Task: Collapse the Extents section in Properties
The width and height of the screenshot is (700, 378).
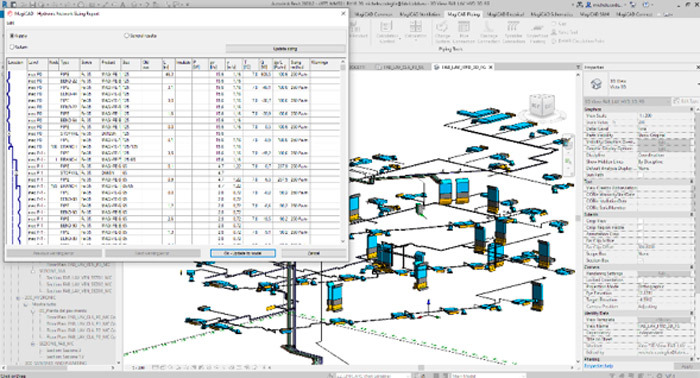Action: (693, 215)
